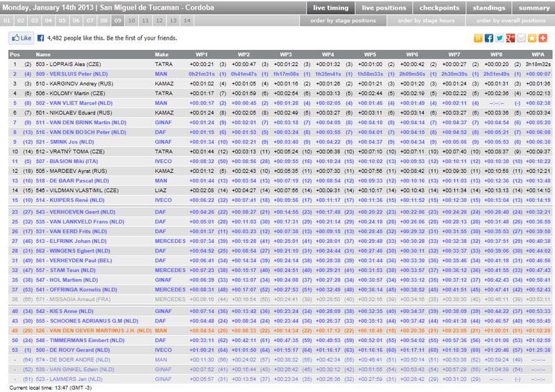This screenshot has height=392, width=555.
Task: Sort by order by stage hours
Action: (426, 21)
